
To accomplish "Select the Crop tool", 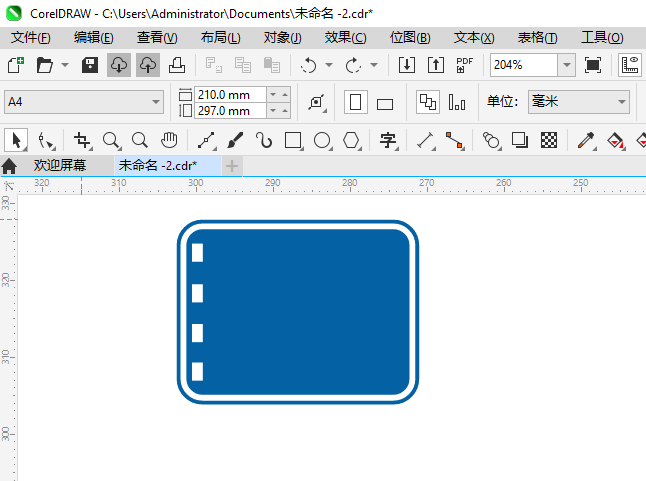I will 82,140.
